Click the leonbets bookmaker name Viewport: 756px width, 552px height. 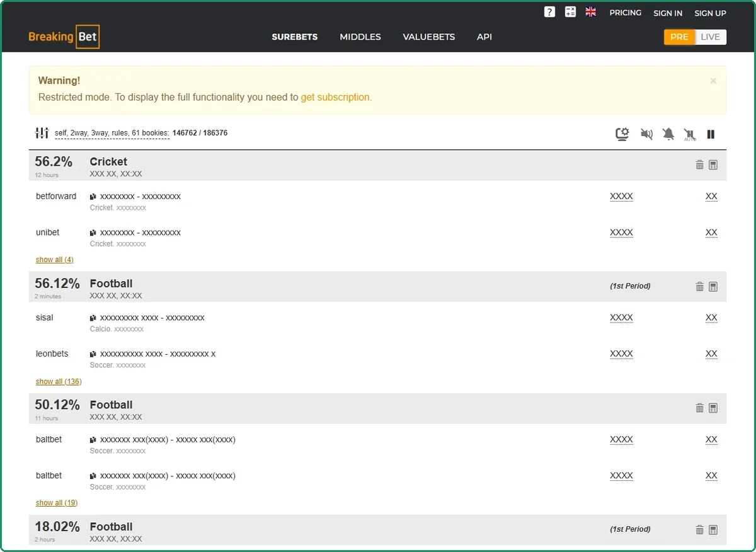(52, 354)
